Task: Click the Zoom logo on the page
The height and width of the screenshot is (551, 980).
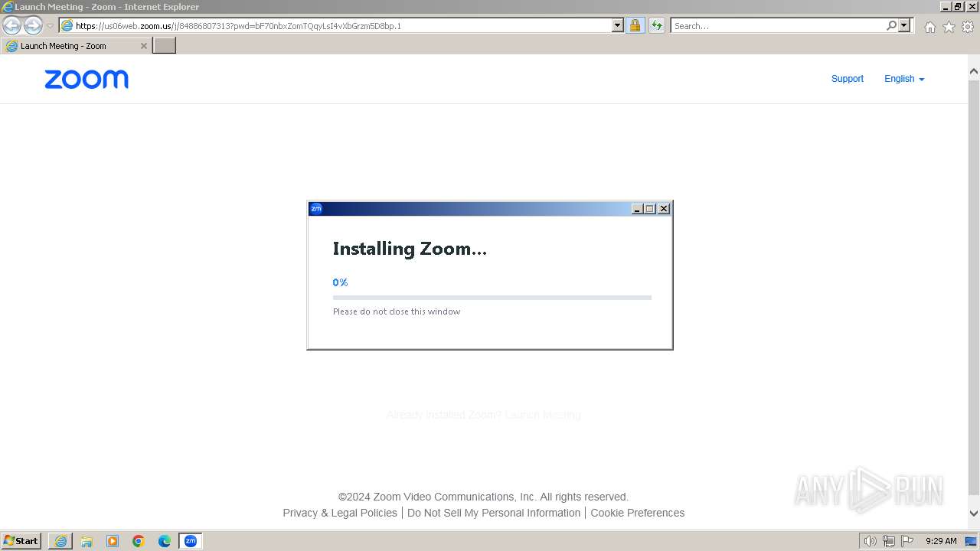Action: (x=87, y=80)
